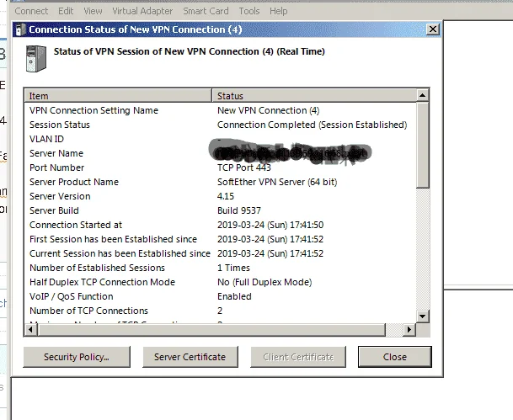
Task: Select the Server Version row
Action: coord(220,196)
